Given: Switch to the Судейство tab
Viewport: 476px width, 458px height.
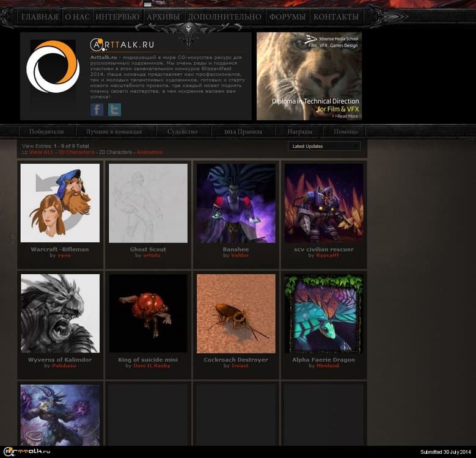Looking at the screenshot, I should [182, 132].
